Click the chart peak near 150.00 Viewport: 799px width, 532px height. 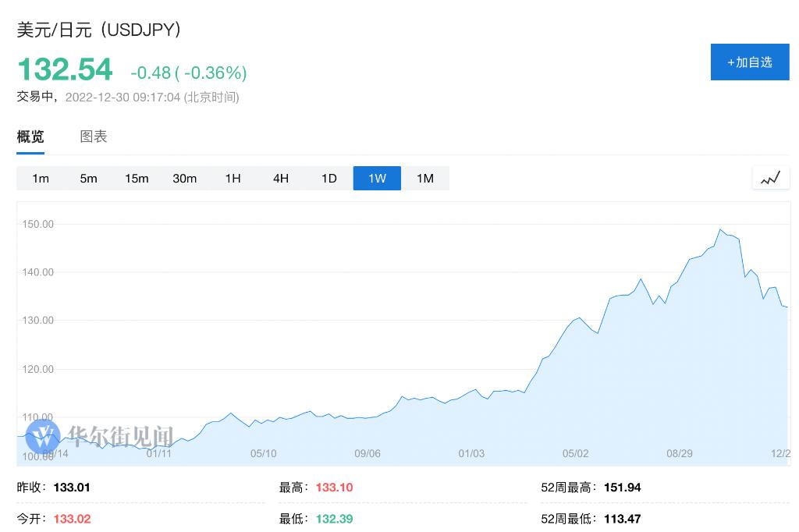[719, 229]
